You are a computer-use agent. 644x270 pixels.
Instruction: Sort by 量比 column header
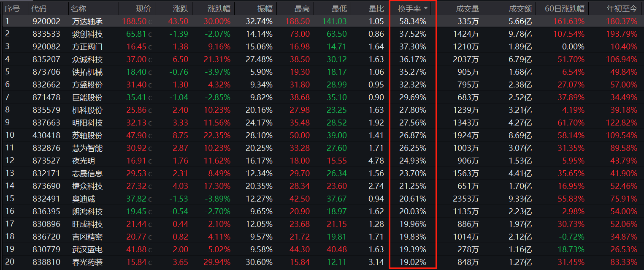click(x=376, y=9)
